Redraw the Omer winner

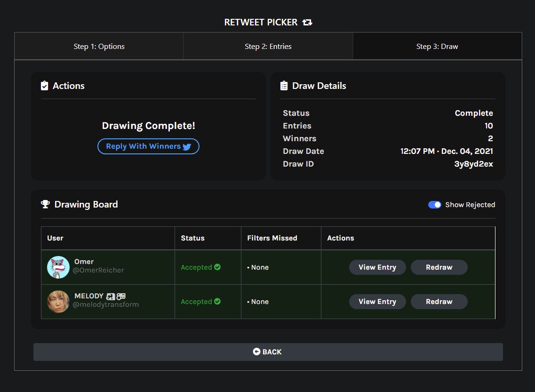tap(439, 267)
